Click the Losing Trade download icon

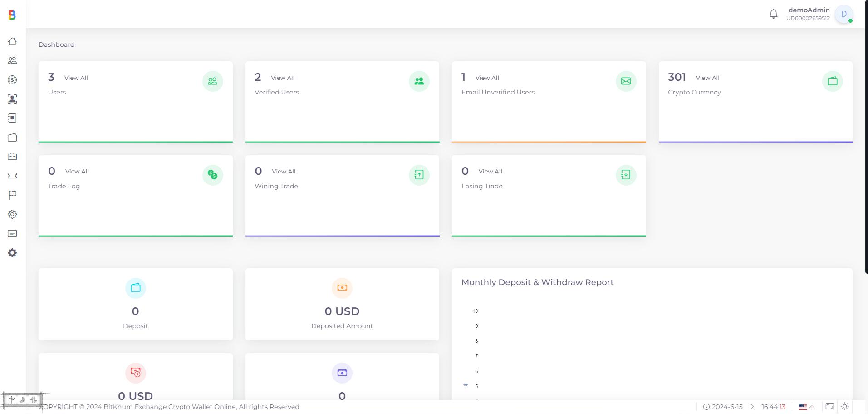tap(626, 175)
